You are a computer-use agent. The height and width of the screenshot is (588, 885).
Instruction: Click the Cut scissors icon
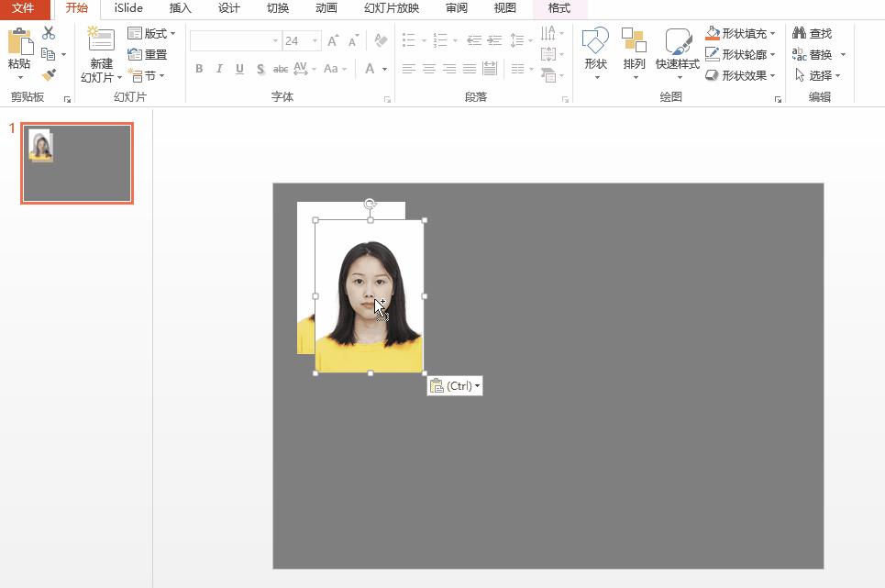[48, 31]
